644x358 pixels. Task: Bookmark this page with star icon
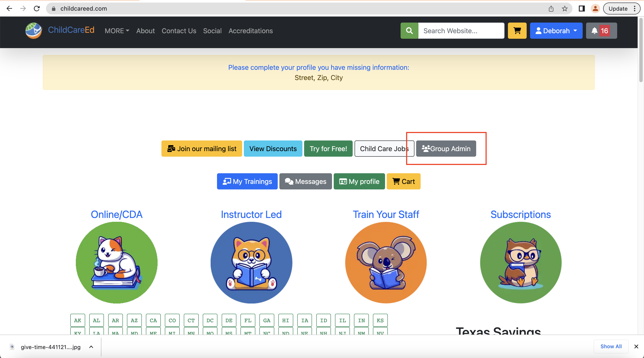(x=565, y=9)
